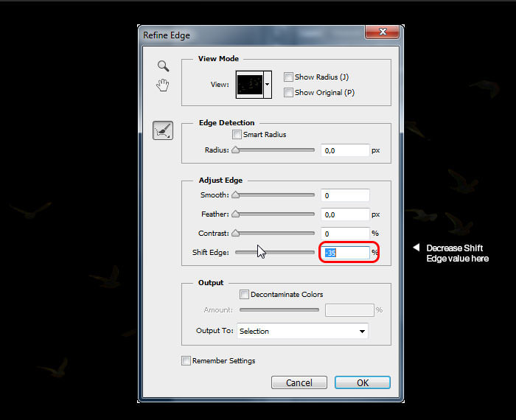Click the Feather value field
The height and width of the screenshot is (420, 516).
pos(345,214)
